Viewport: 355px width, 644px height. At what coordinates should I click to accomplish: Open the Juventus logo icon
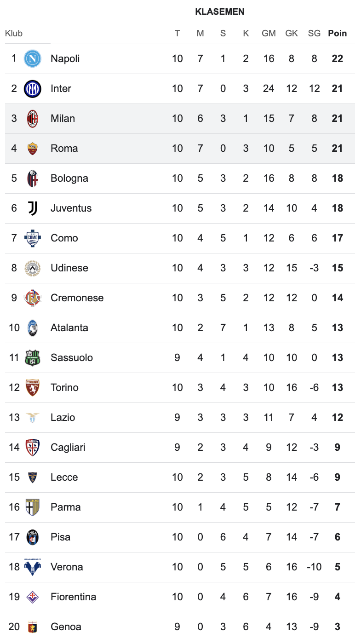33,208
